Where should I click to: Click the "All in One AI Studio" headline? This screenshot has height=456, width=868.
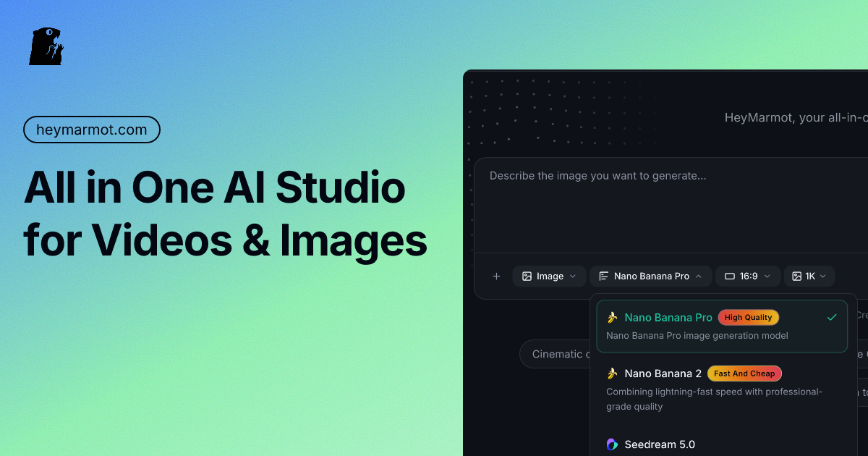click(214, 188)
